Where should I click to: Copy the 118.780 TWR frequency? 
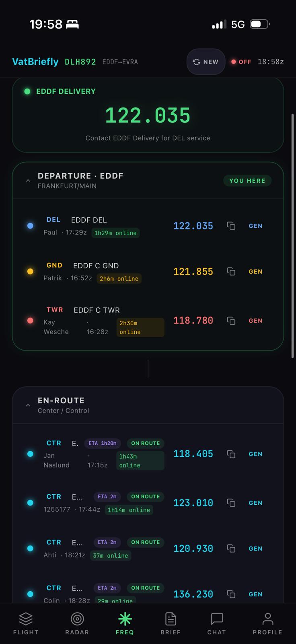point(231,321)
